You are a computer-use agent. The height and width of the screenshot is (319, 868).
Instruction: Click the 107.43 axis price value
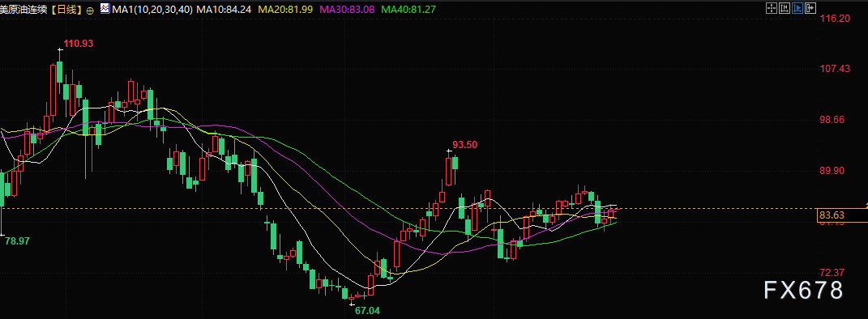[834, 69]
